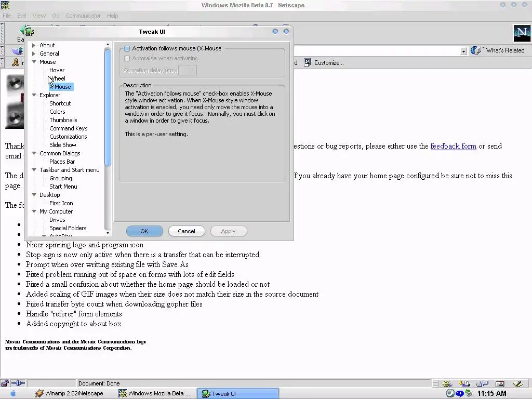This screenshot has height=399, width=532.
Task: Open Address Book icon in component bar
Action: pos(500,384)
